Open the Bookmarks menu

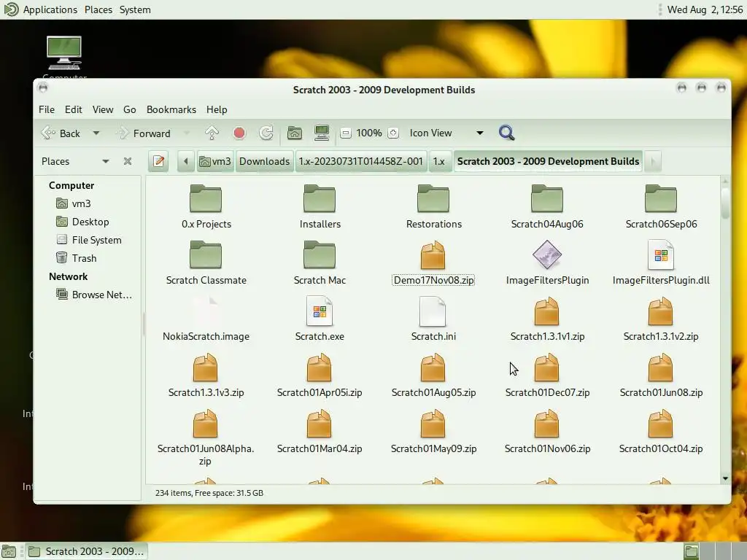pos(171,109)
